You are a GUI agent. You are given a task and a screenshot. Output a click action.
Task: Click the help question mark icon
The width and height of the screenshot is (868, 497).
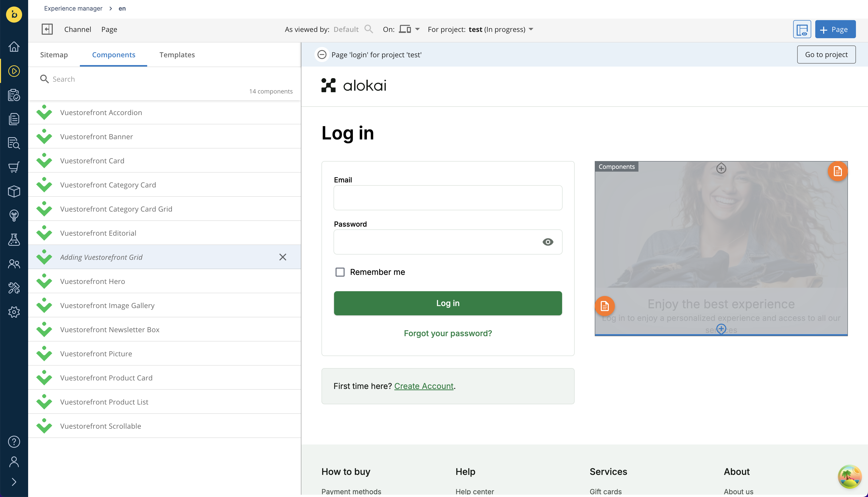click(14, 442)
